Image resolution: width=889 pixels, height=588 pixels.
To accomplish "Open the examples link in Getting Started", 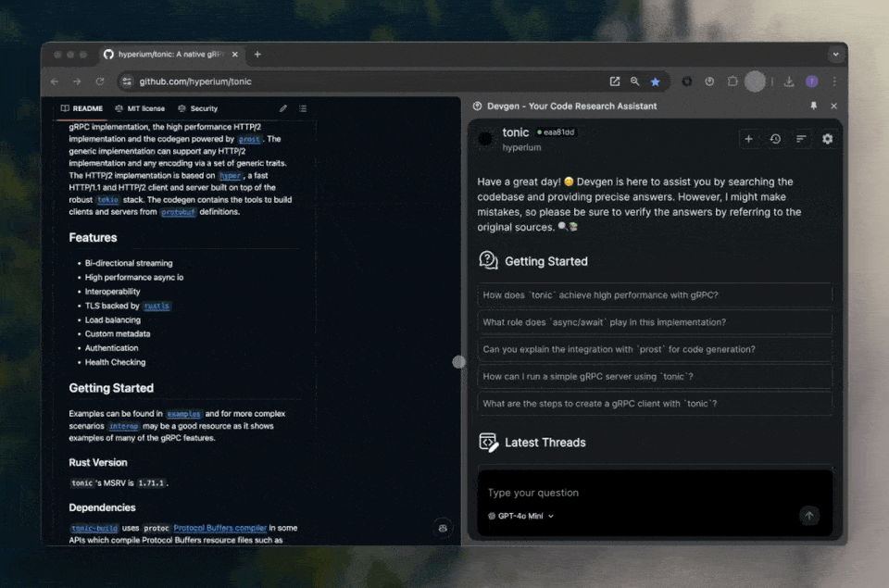I will [183, 414].
